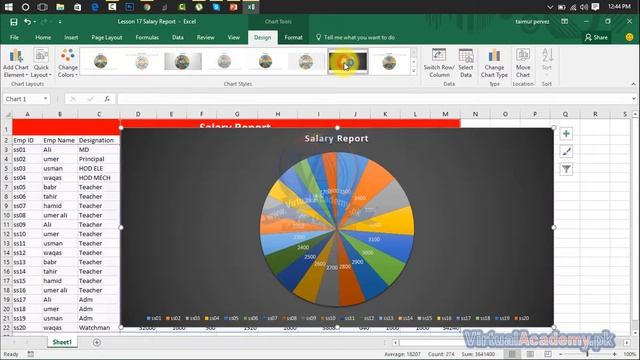640x360 pixels.
Task: Apply the third chart style with gray background
Action: pos(182,62)
